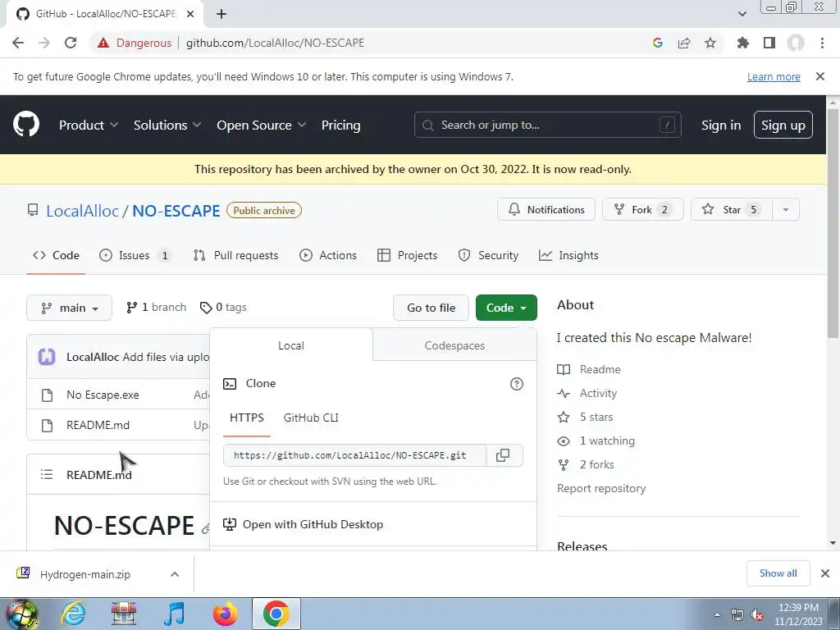Open the Actions tab
This screenshot has width=840, height=630.
[328, 256]
